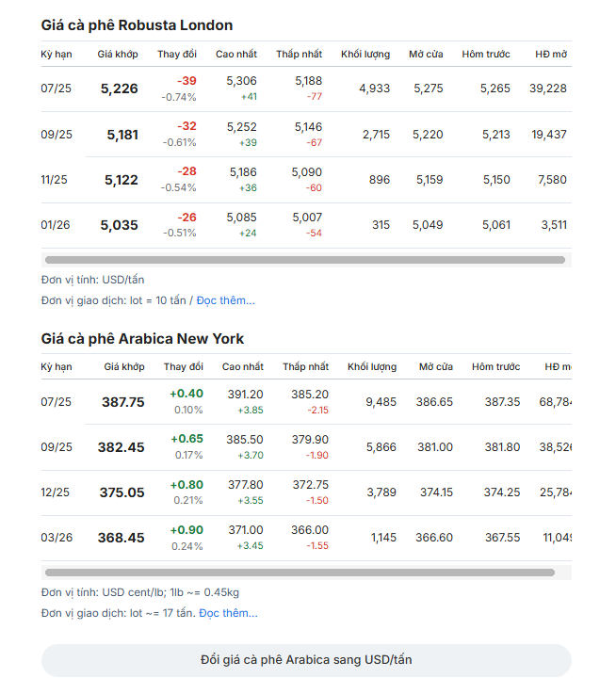Click the volume value 896

tap(380, 180)
